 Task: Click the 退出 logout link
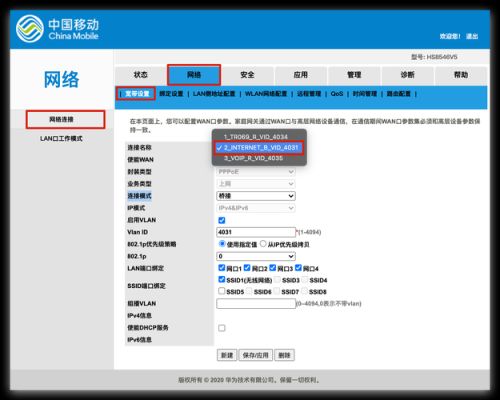(x=472, y=36)
